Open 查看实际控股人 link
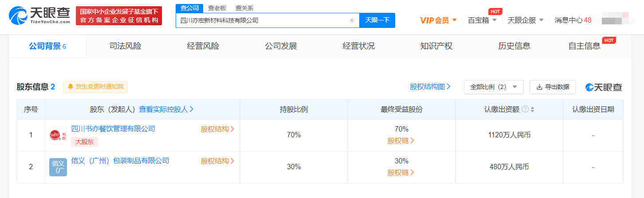The image size is (644, 198). pyautogui.click(x=166, y=109)
